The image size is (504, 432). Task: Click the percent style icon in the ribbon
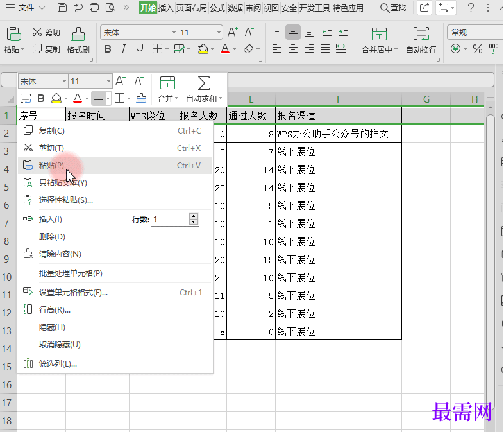pyautogui.click(x=477, y=49)
